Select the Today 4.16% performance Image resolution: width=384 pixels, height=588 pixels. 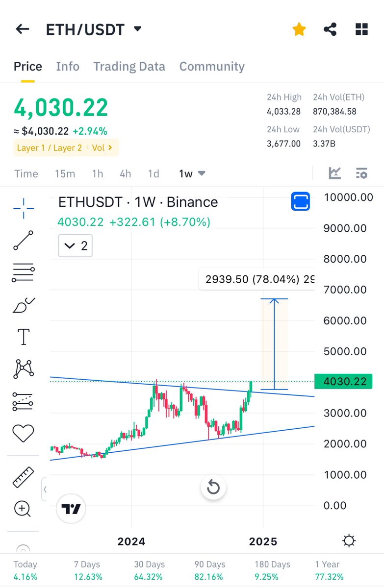(x=26, y=570)
